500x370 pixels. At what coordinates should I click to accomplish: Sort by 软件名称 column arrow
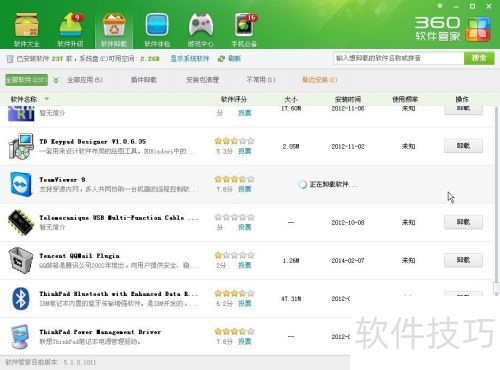pyautogui.click(x=47, y=99)
